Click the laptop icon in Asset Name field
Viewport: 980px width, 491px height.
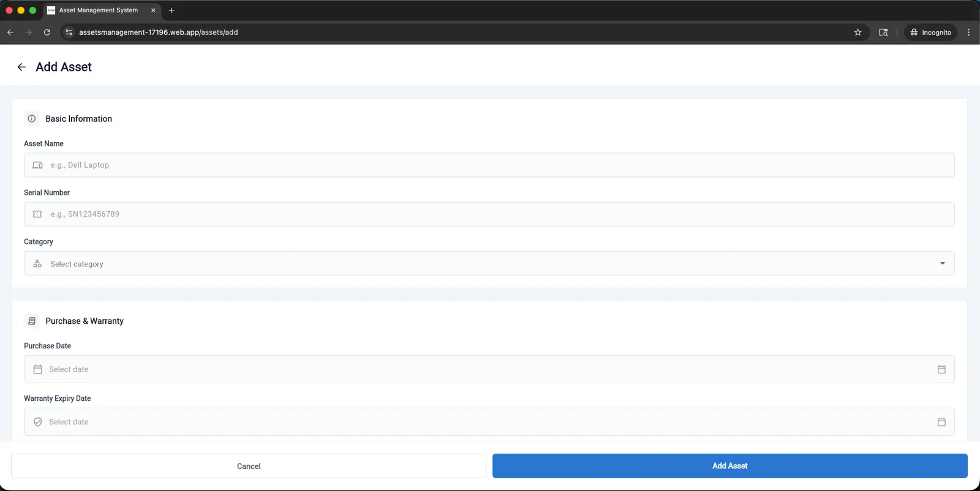37,165
